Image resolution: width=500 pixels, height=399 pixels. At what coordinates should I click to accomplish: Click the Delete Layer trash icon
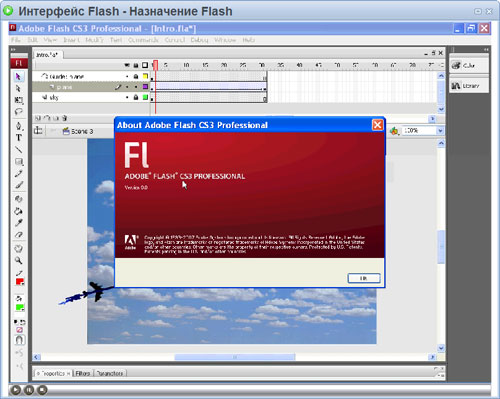click(65, 118)
